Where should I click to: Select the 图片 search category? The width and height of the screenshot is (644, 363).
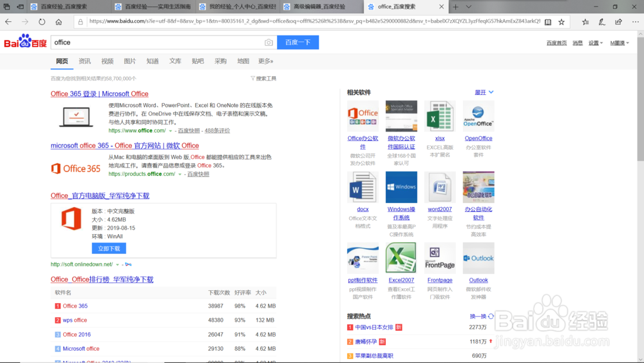(130, 61)
